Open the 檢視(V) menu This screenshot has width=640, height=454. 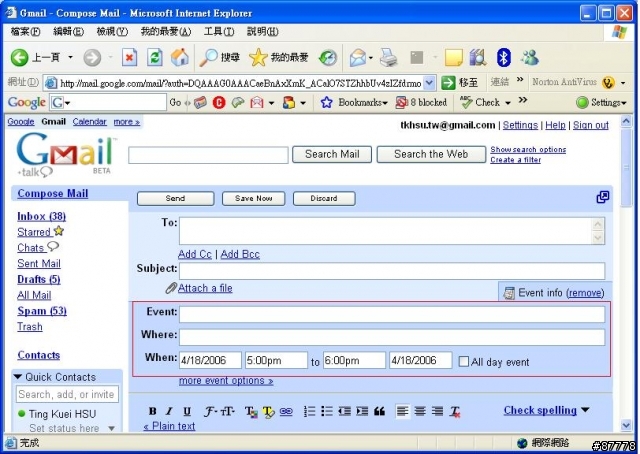click(112, 31)
